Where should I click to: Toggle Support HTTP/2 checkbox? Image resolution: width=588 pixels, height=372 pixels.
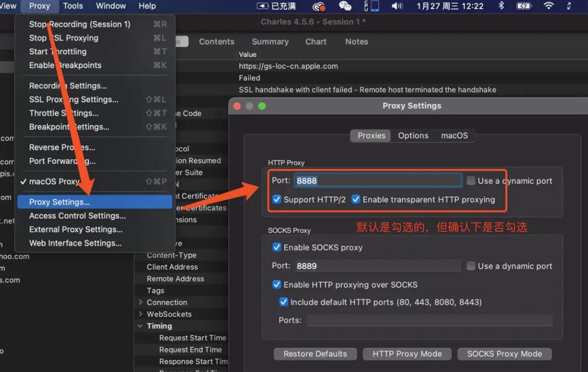[277, 199]
